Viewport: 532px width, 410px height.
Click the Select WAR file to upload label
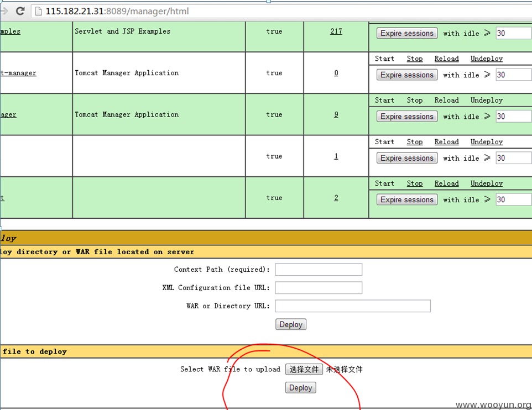click(x=230, y=369)
